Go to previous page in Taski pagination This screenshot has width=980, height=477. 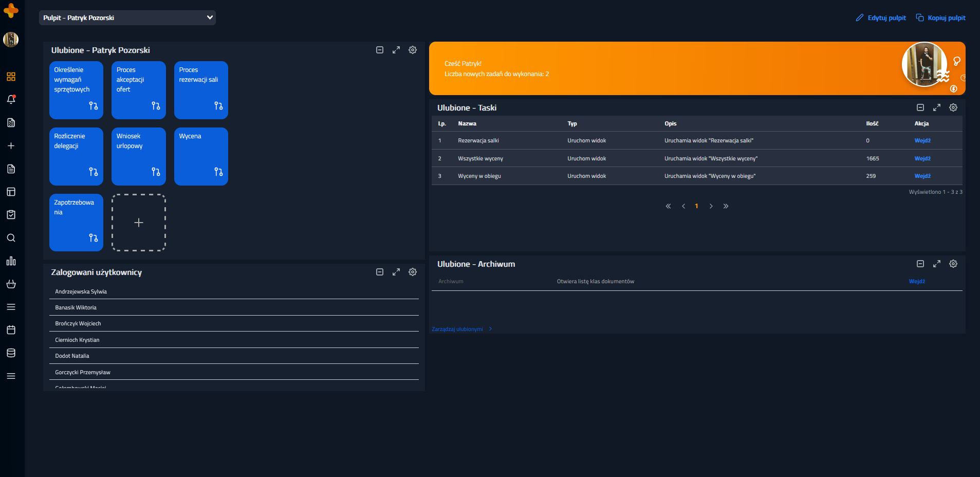[x=683, y=206]
